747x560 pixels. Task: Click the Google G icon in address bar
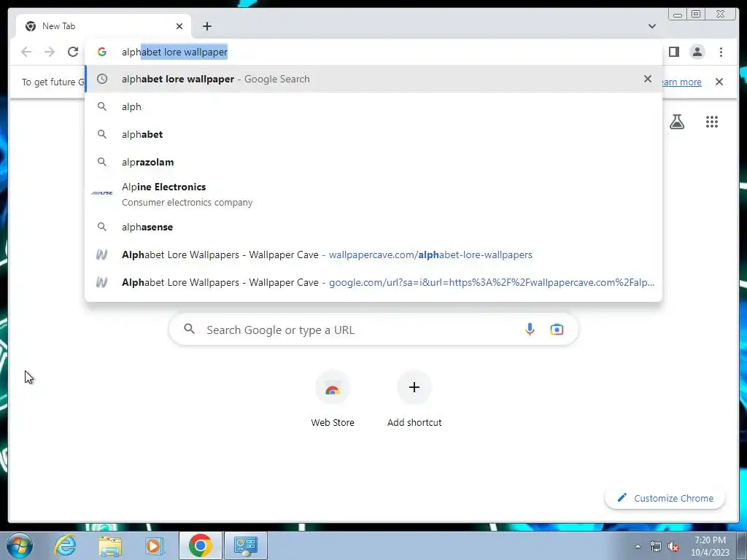click(x=102, y=52)
